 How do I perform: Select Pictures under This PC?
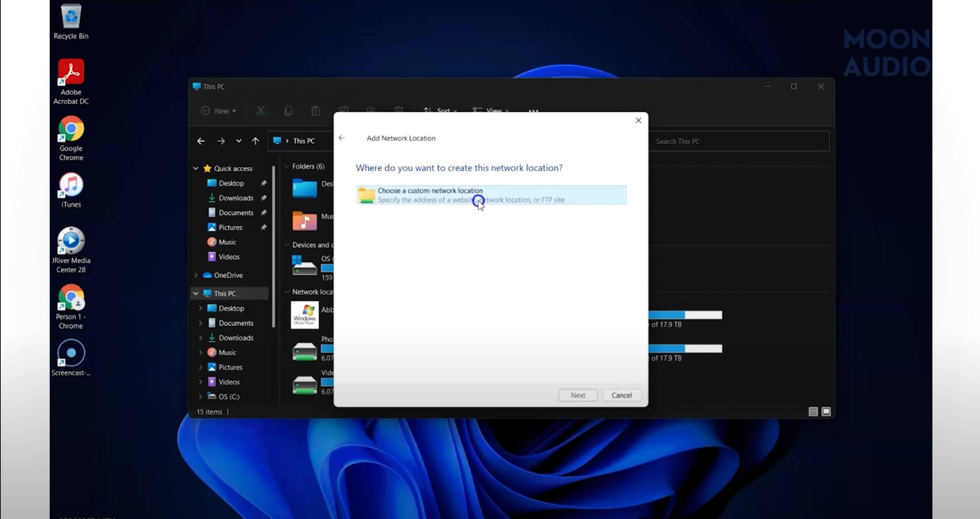coord(225,367)
